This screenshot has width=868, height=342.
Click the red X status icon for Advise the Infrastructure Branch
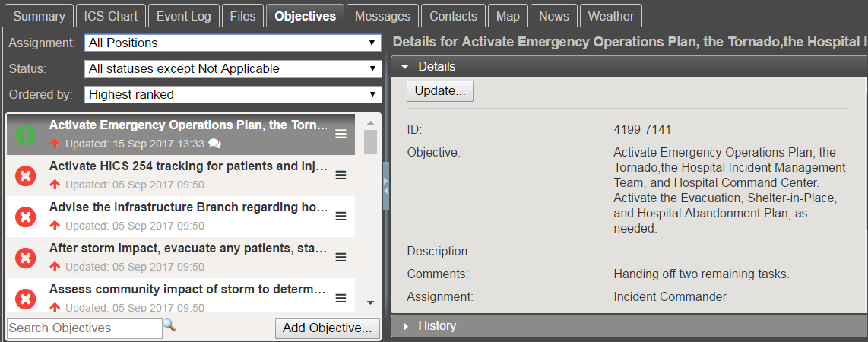pyautogui.click(x=26, y=217)
